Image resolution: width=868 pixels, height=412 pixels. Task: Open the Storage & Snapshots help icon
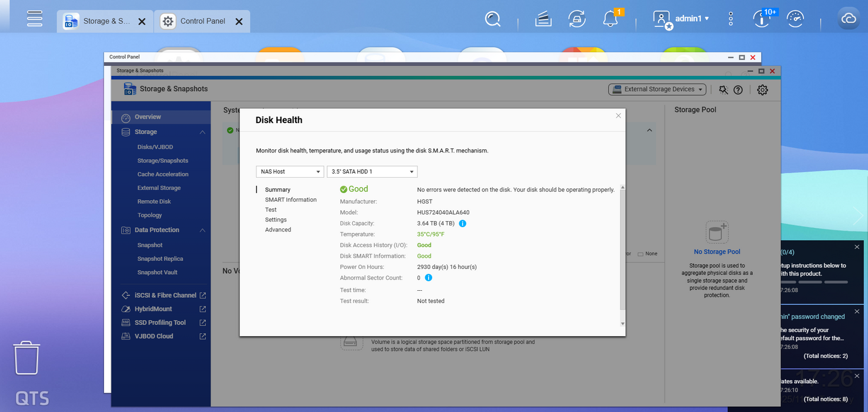click(x=738, y=89)
